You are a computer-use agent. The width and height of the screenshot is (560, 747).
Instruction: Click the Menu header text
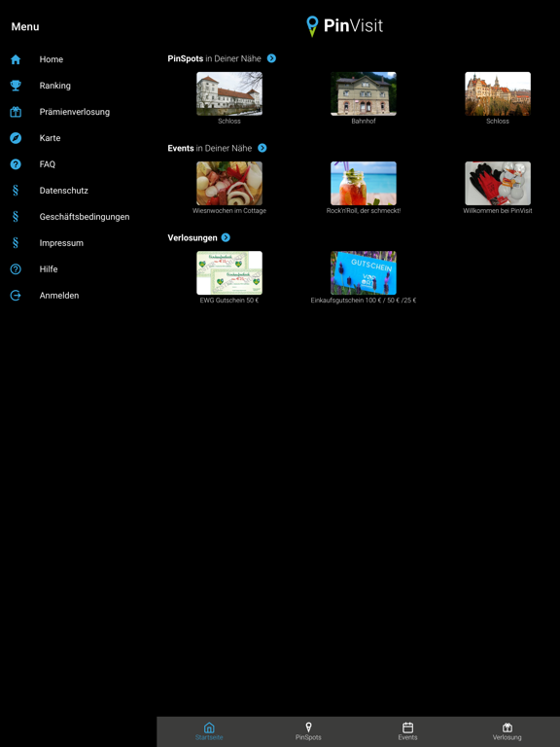[25, 26]
